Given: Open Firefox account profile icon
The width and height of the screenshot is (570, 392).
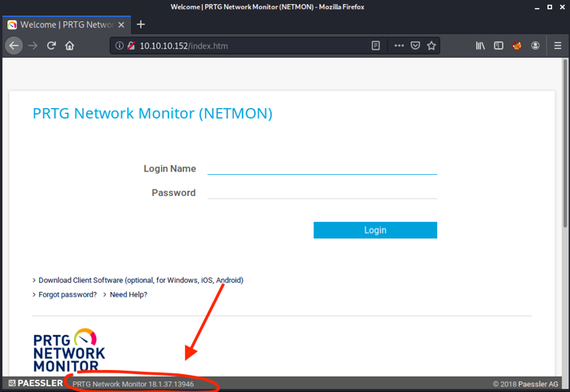Looking at the screenshot, I should tap(535, 46).
